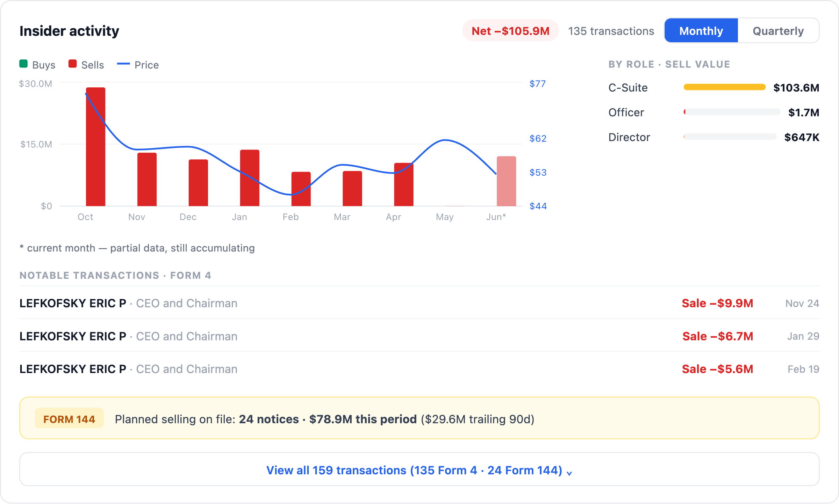Viewport: 839px width, 504px height.
Task: Click the By Role Sell Value header
Action: (x=669, y=64)
